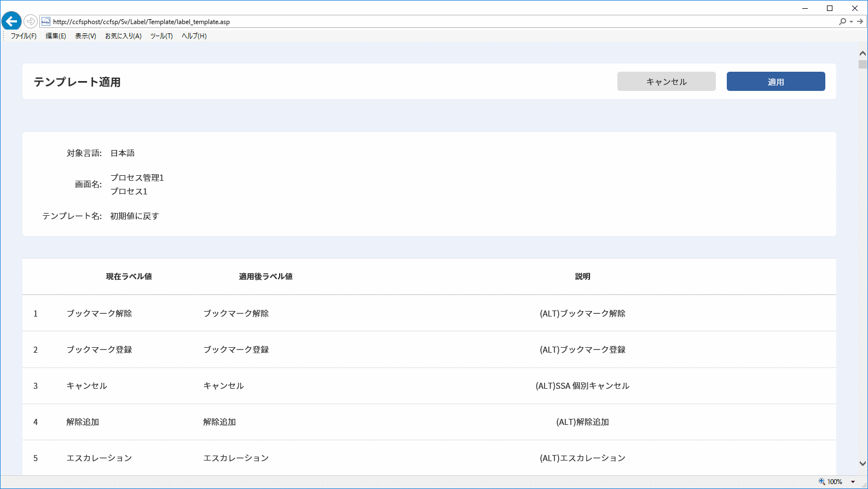Open the ヘルプ(H) menu
This screenshot has height=489, width=868.
pyautogui.click(x=194, y=36)
